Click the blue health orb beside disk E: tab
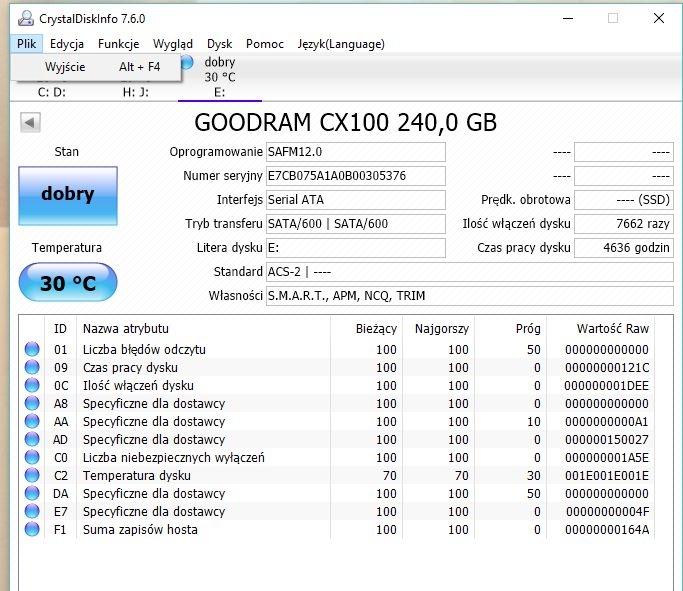Viewport: 683px width, 591px height. coord(187,63)
